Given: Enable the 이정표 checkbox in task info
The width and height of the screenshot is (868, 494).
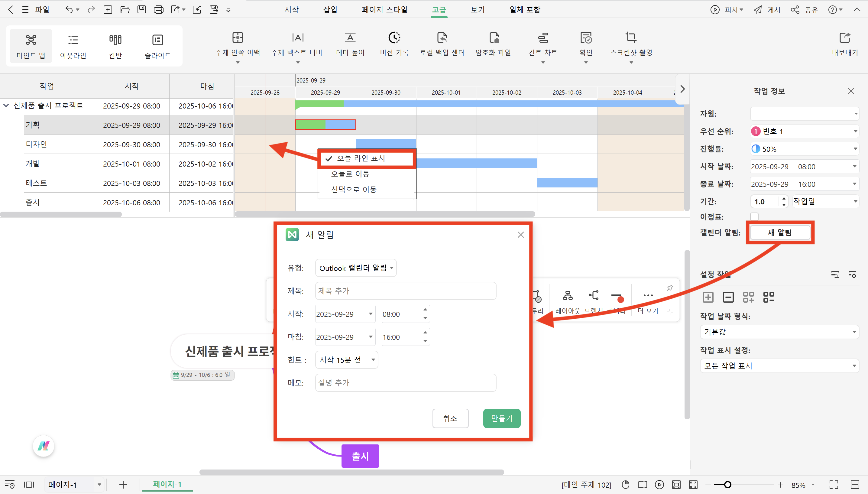Looking at the screenshot, I should click(x=754, y=217).
